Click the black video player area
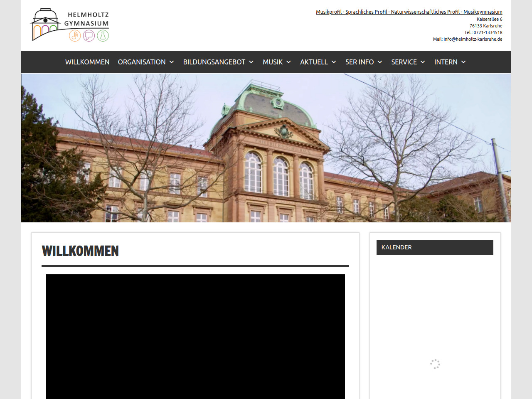 (x=195, y=337)
